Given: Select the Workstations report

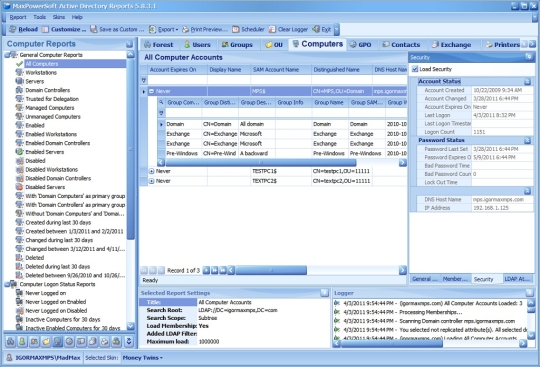Looking at the screenshot, I should point(41,73).
